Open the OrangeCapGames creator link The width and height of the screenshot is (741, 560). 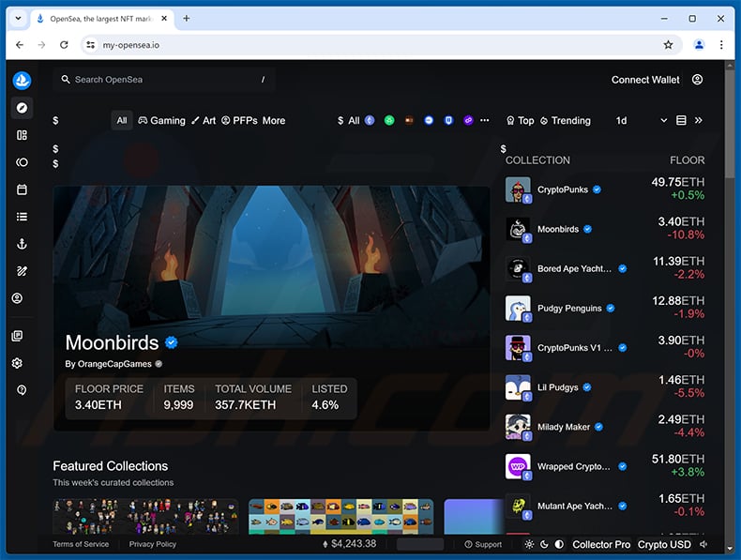108,364
